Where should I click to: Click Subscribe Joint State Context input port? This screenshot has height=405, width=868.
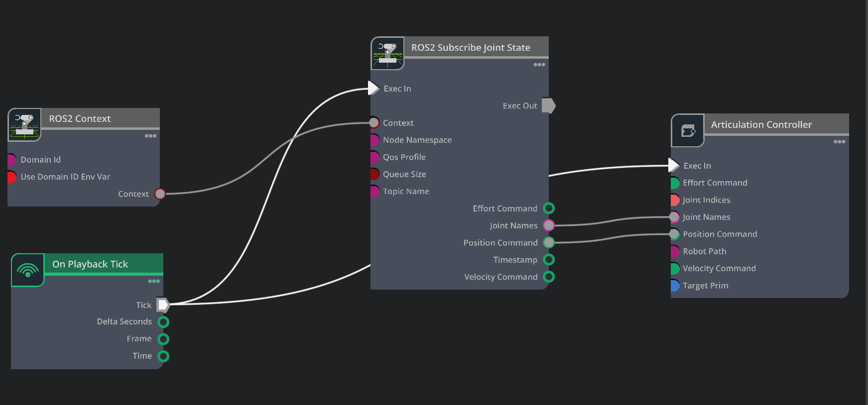click(x=373, y=123)
